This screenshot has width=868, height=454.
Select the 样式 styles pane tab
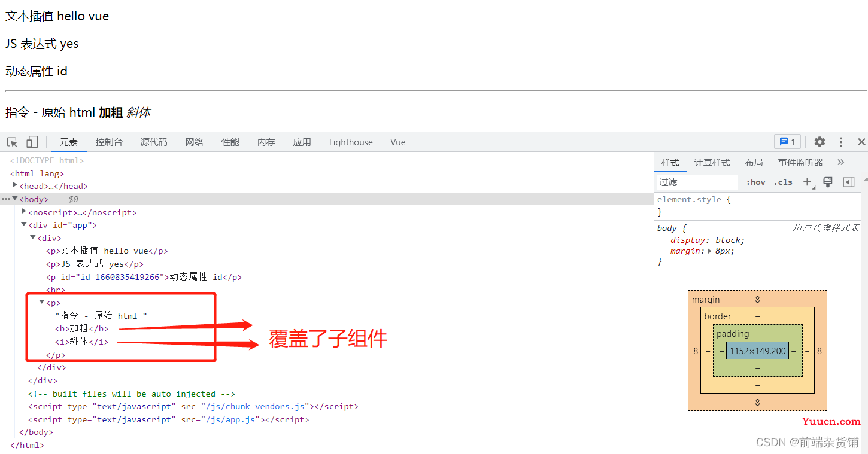pos(670,162)
